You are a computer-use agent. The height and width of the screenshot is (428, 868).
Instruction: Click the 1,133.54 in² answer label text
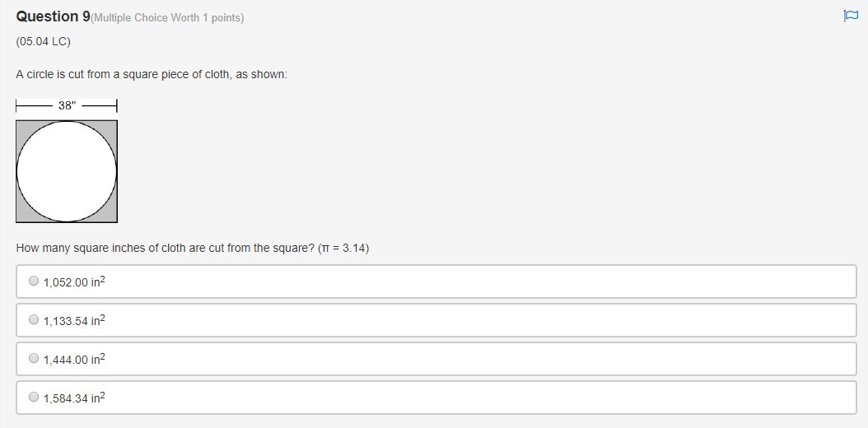point(74,320)
